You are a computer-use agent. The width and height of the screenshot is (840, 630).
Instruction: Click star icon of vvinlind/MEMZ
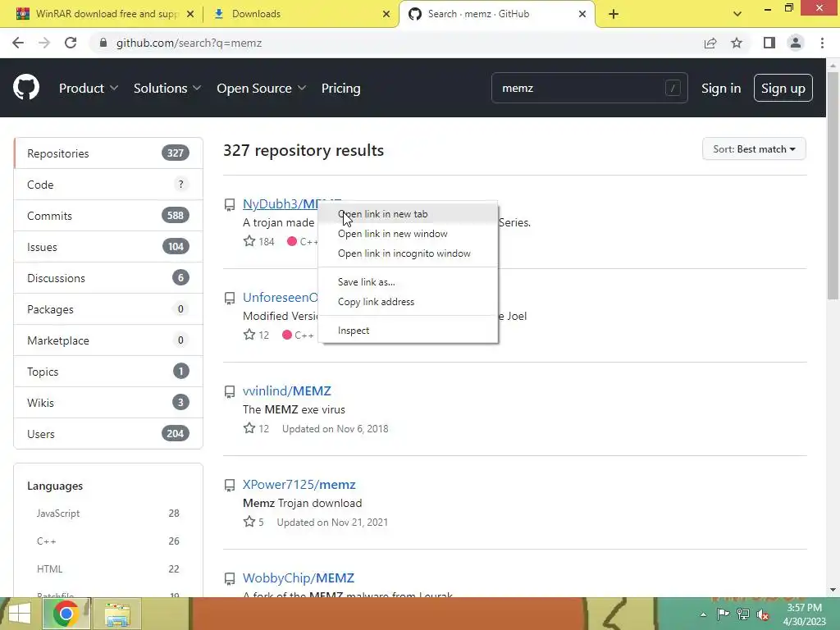249,428
